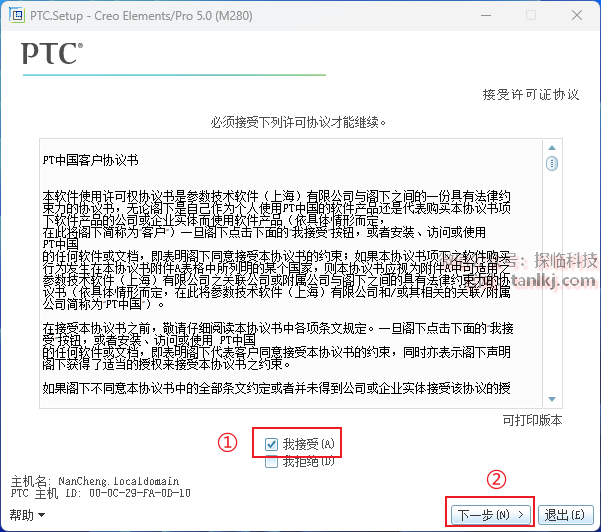Viewport: 601px width, 532px height.
Task: Click empty scrollbar track below the thumb
Action: [551, 300]
